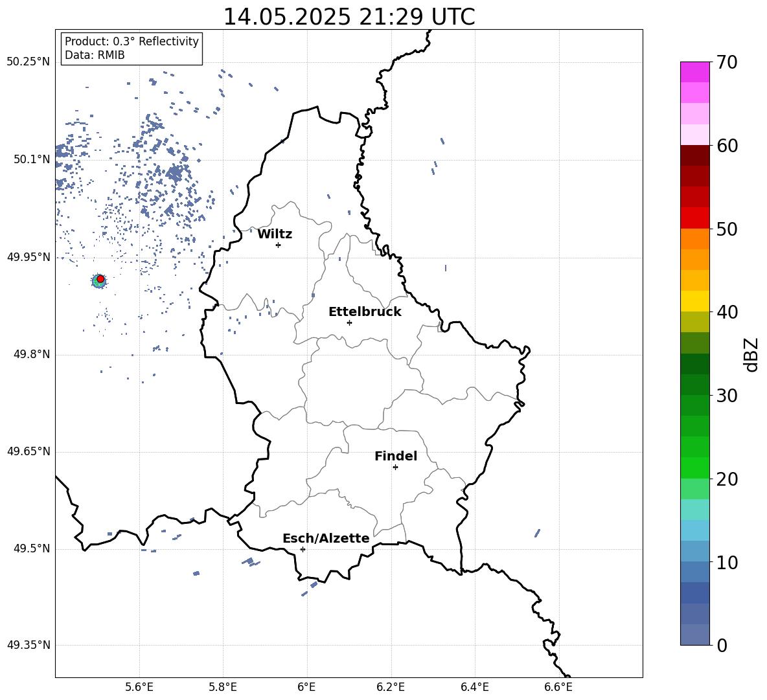
Task: Click the 49.5°N latitude tick label
Action: (32, 548)
